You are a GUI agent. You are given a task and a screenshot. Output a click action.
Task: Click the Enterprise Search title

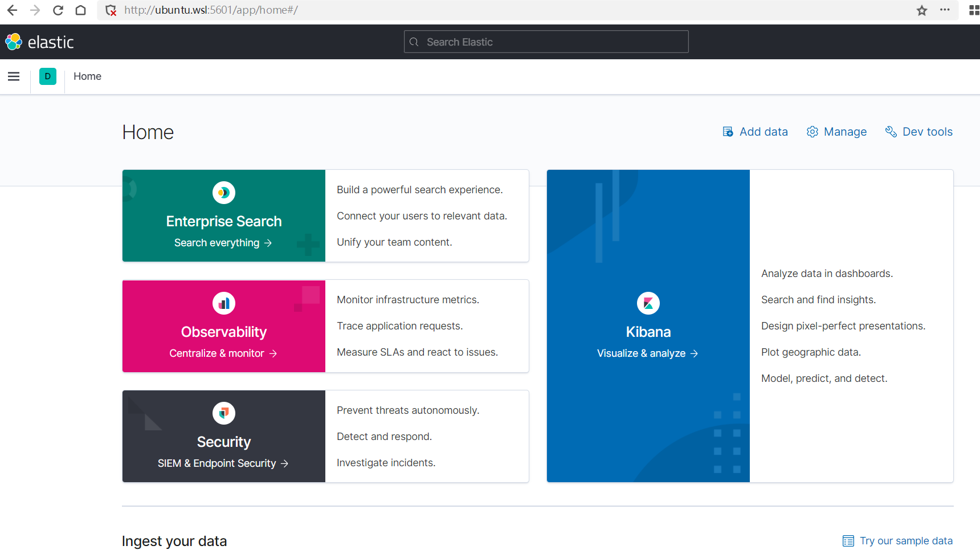click(x=224, y=221)
